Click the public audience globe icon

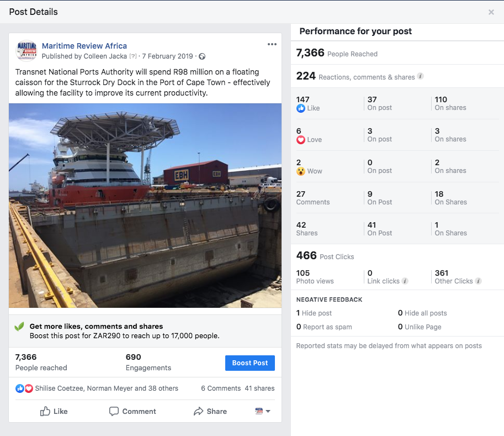click(202, 56)
